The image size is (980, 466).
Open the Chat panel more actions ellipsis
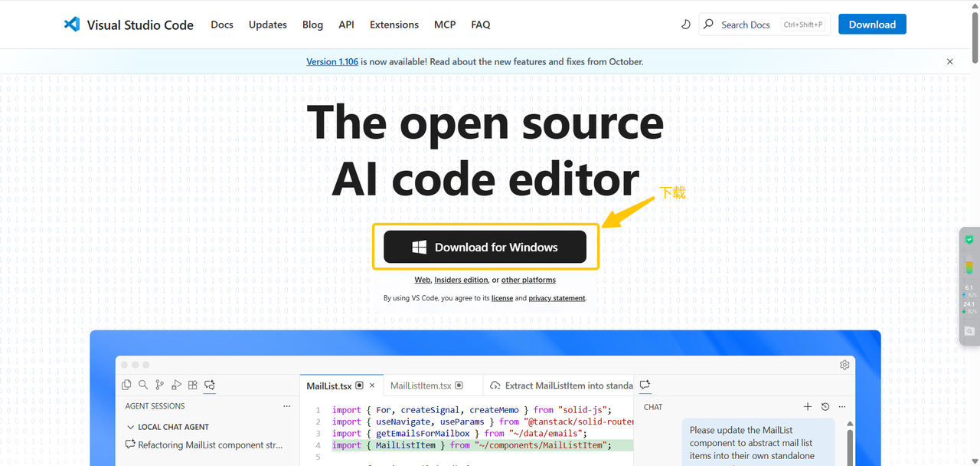(x=842, y=407)
